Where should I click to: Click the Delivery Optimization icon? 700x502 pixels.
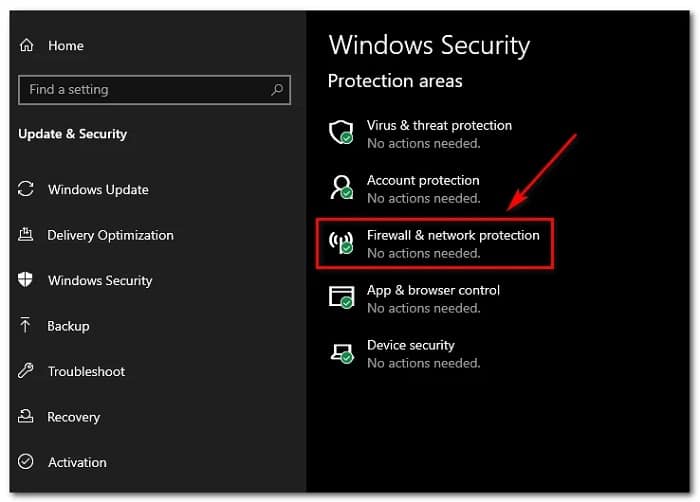pyautogui.click(x=26, y=236)
